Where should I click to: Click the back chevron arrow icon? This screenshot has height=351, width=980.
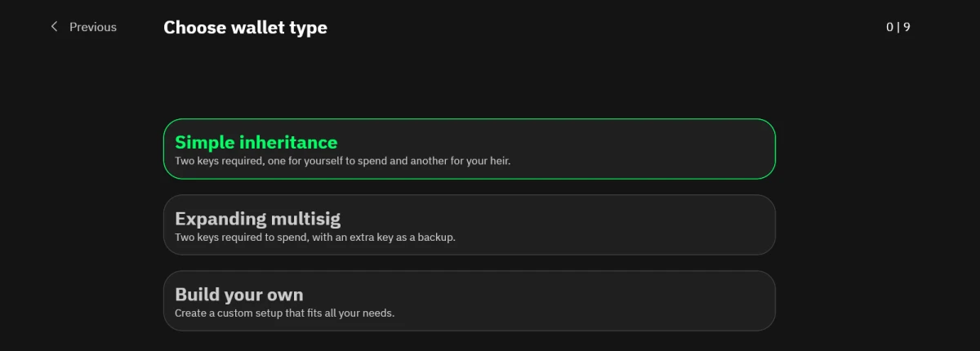pyautogui.click(x=55, y=27)
